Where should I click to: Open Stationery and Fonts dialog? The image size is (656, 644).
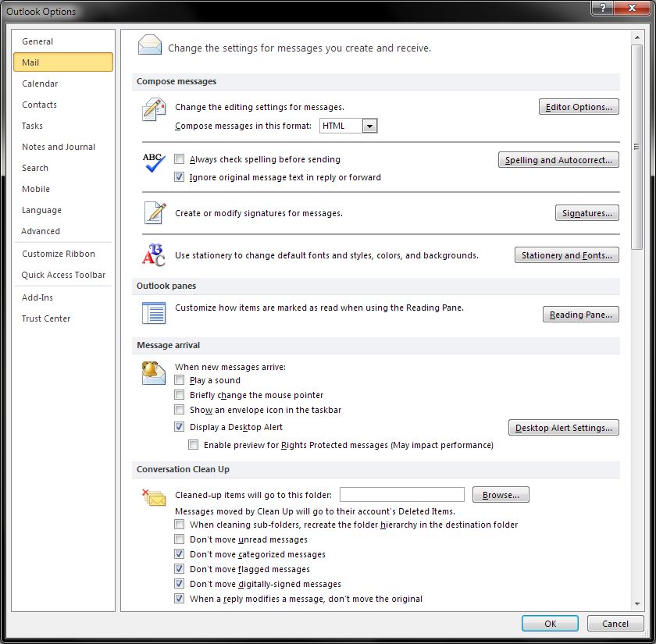pyautogui.click(x=566, y=255)
